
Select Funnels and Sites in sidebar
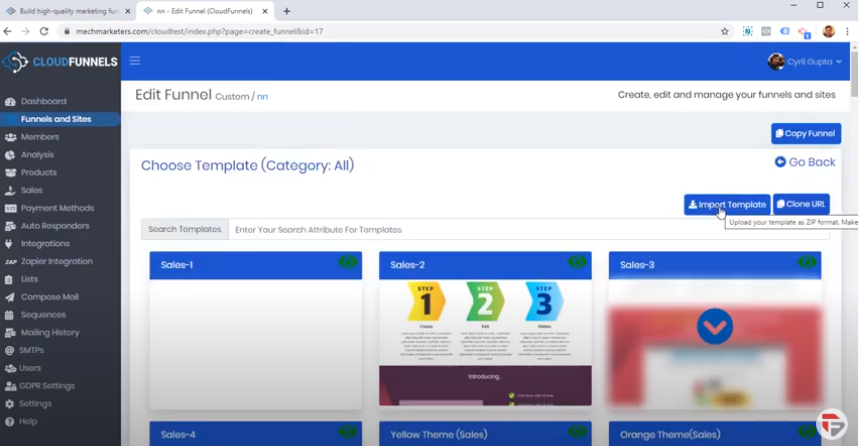tap(56, 120)
